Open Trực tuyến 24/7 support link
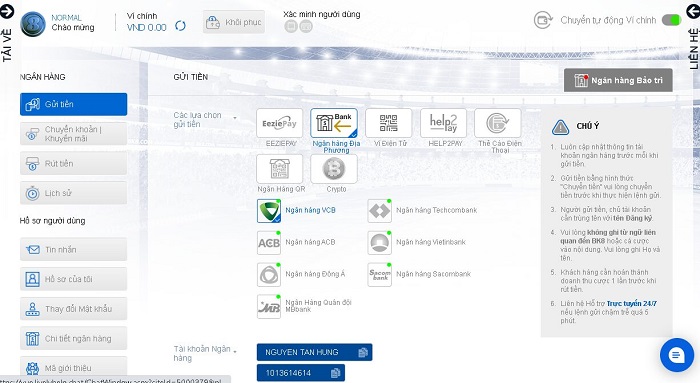700x383 pixels. coord(631,304)
